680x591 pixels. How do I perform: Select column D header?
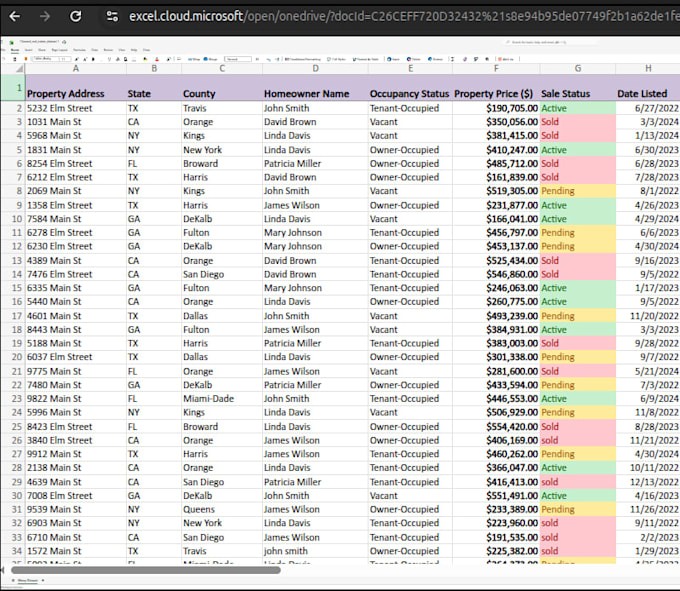pyautogui.click(x=315, y=69)
